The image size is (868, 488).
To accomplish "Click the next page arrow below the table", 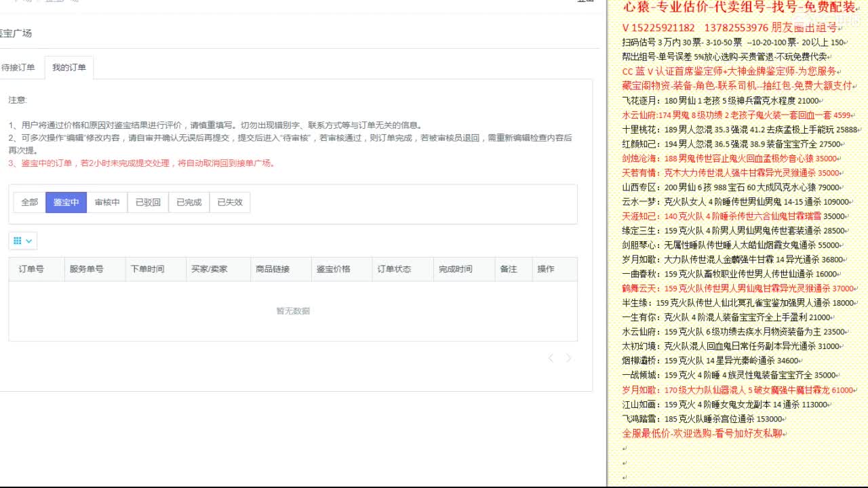I will tap(568, 358).
